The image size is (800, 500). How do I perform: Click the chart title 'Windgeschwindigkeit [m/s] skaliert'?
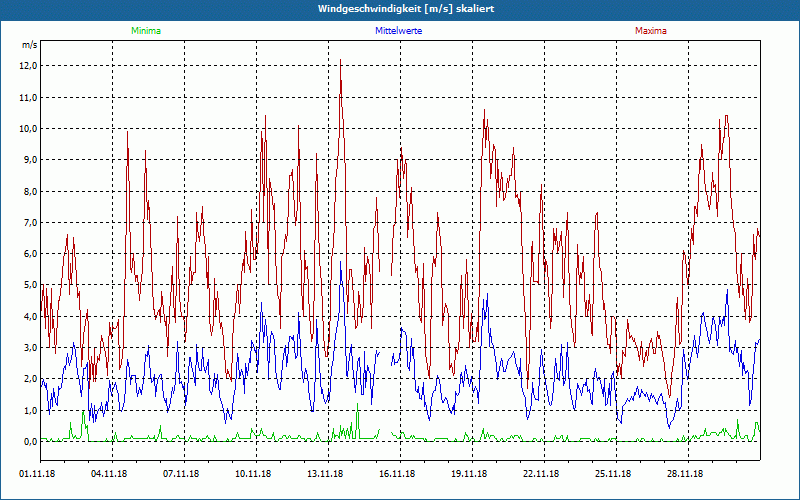pos(406,9)
